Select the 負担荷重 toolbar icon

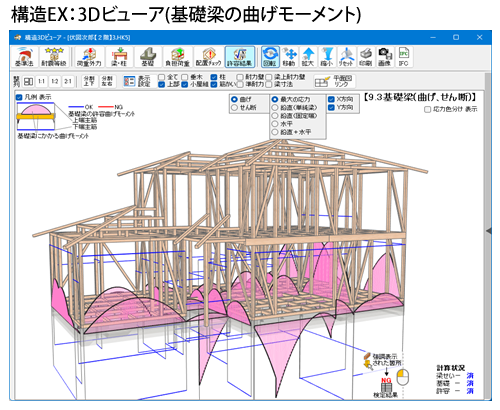(x=177, y=57)
